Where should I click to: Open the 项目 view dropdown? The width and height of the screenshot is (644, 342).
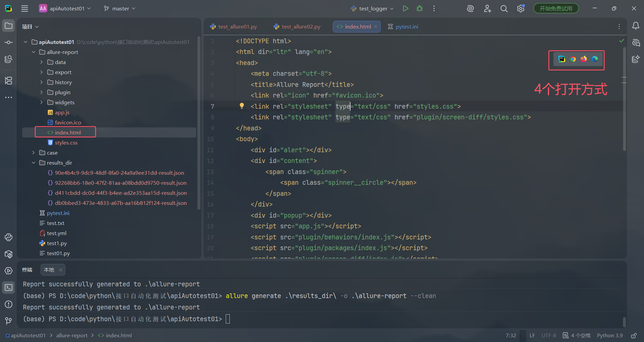coord(31,27)
